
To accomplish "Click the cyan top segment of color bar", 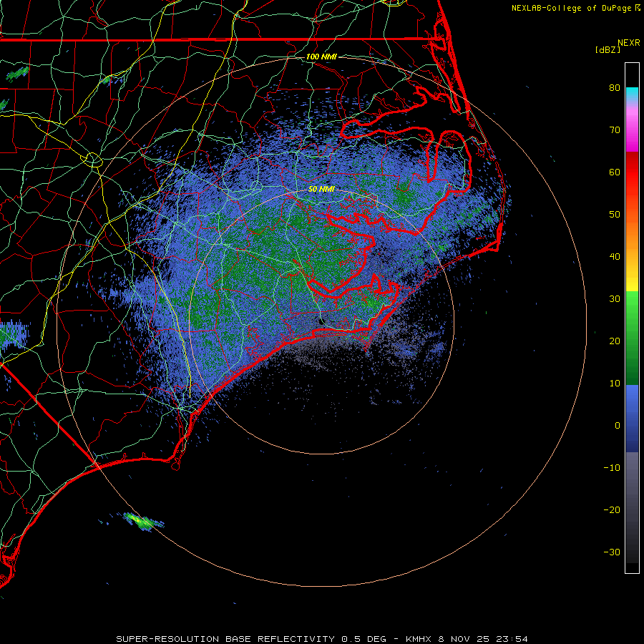I will click(632, 94).
